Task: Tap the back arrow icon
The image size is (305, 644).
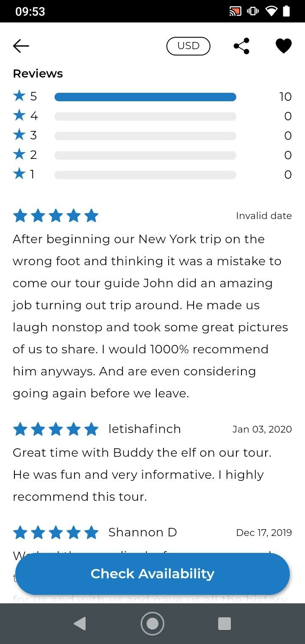Action: pos(21,46)
